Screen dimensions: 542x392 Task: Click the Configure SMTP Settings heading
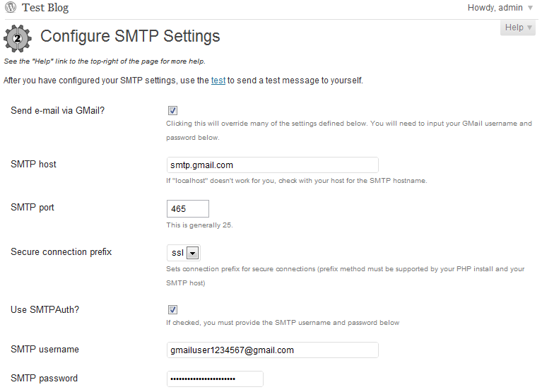click(130, 36)
